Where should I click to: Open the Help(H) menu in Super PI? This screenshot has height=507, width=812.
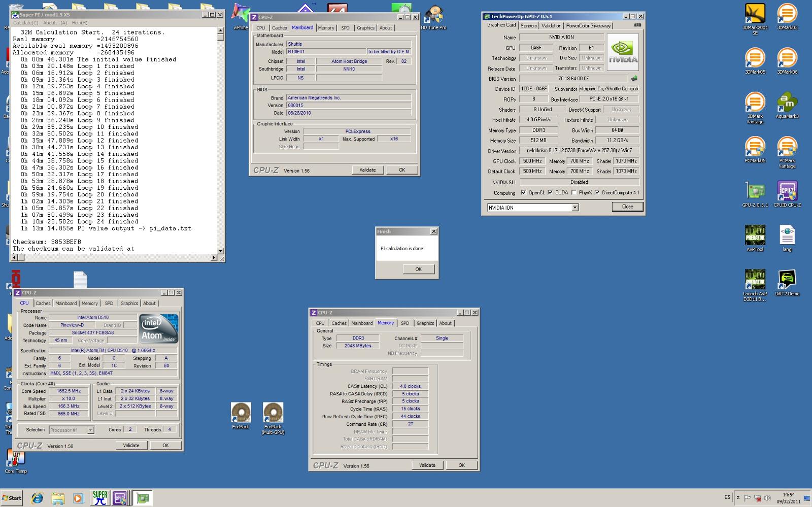tap(79, 23)
